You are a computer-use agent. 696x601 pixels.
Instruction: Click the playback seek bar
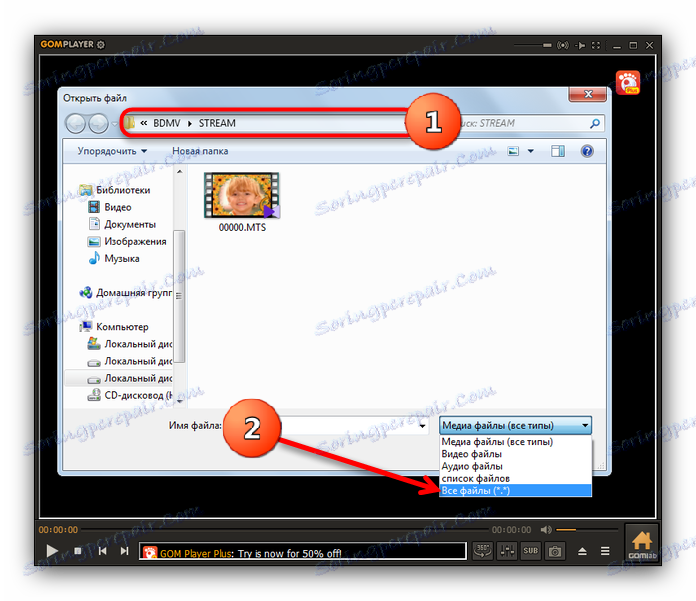[284, 530]
